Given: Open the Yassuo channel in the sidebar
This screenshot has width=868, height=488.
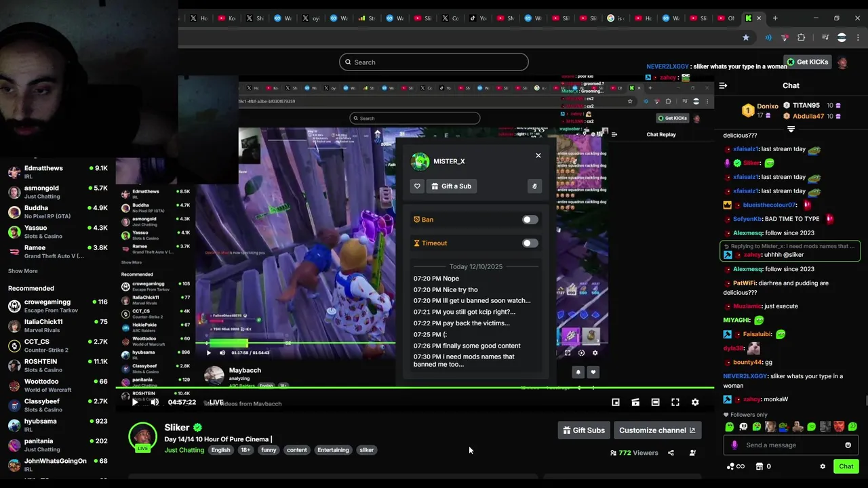Looking at the screenshot, I should tap(58, 232).
